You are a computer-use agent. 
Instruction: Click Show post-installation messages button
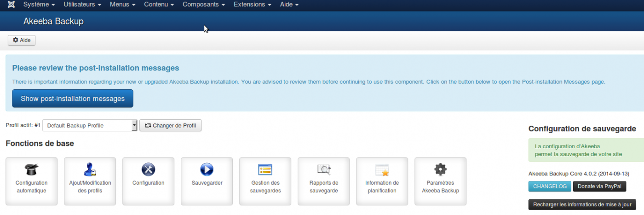pyautogui.click(x=73, y=99)
